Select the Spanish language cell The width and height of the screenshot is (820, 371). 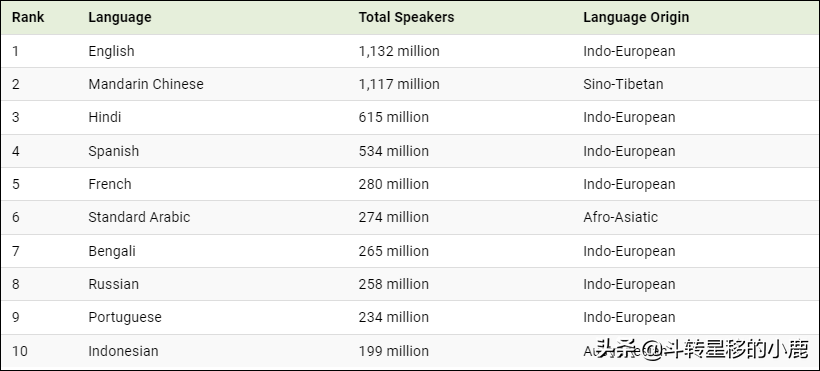tap(113, 151)
